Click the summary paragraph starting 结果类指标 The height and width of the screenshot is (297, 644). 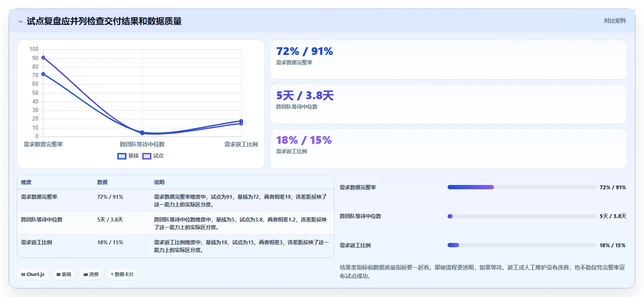[x=482, y=272]
